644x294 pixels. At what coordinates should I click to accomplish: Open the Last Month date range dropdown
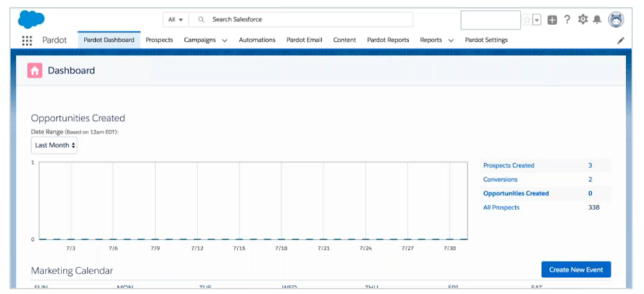[x=54, y=145]
